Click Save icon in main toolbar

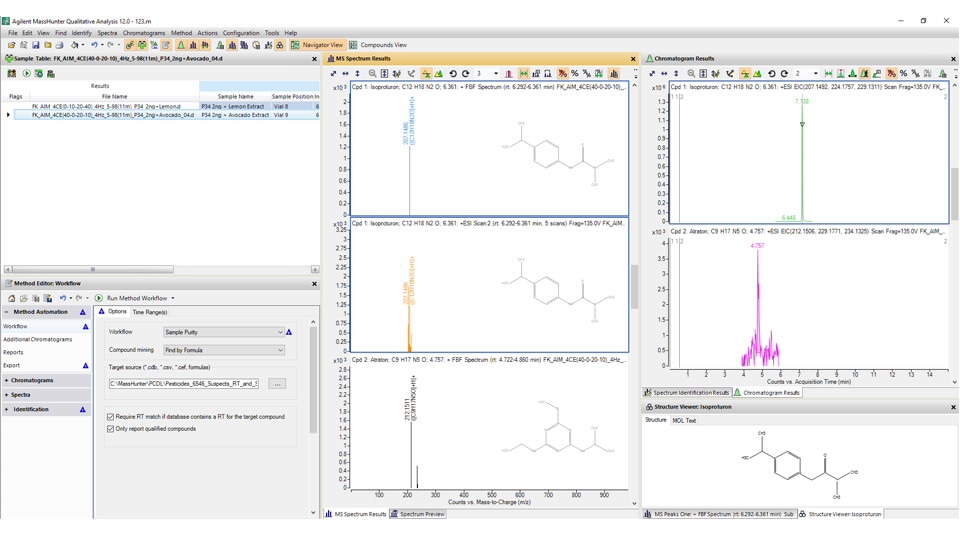pos(36,45)
